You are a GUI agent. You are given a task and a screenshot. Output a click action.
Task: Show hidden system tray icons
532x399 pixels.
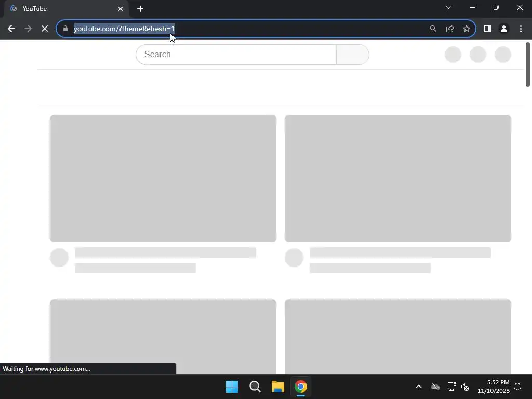click(419, 387)
